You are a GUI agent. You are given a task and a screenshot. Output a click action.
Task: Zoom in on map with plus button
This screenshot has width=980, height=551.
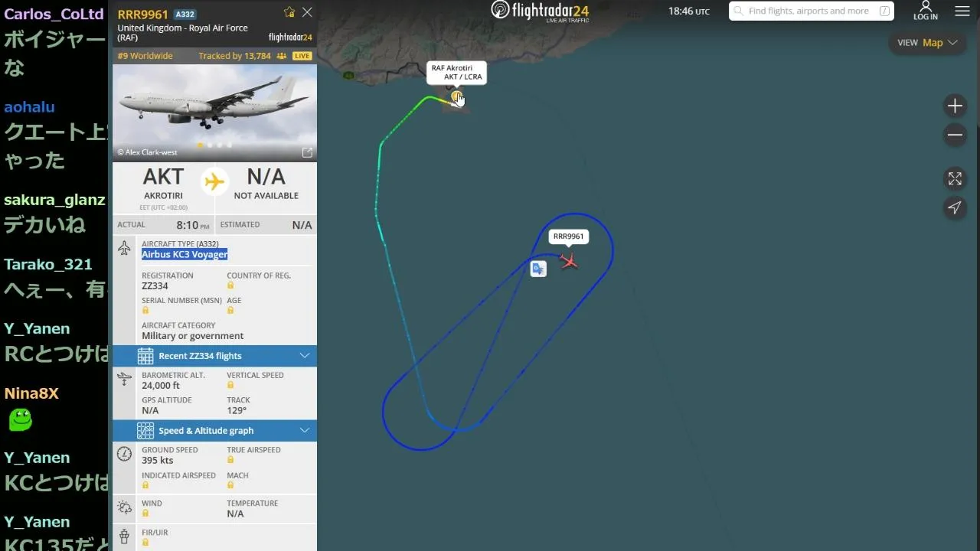click(x=955, y=106)
